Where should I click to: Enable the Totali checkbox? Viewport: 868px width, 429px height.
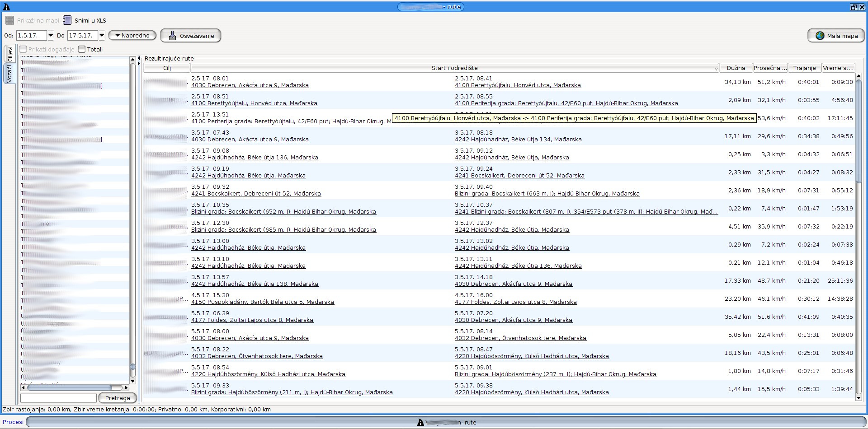(82, 49)
